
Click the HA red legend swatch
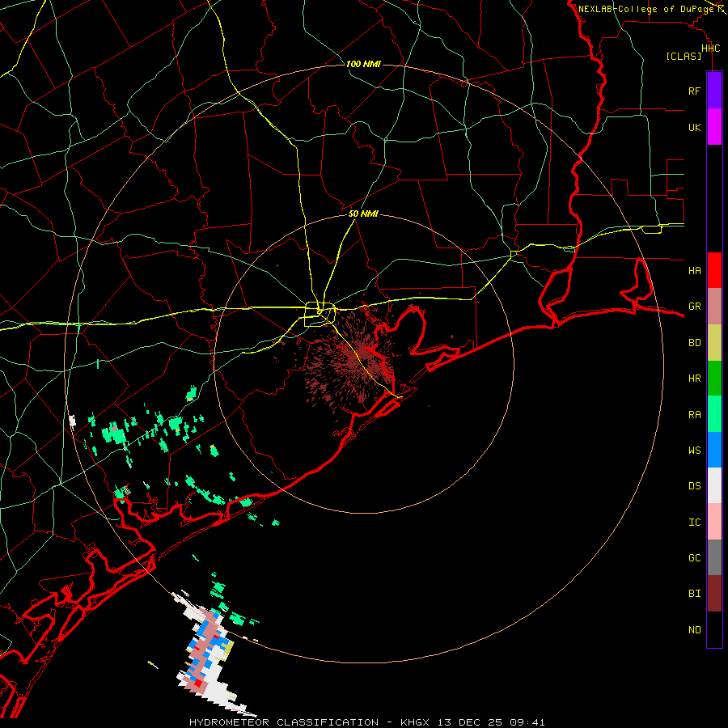[x=714, y=270]
